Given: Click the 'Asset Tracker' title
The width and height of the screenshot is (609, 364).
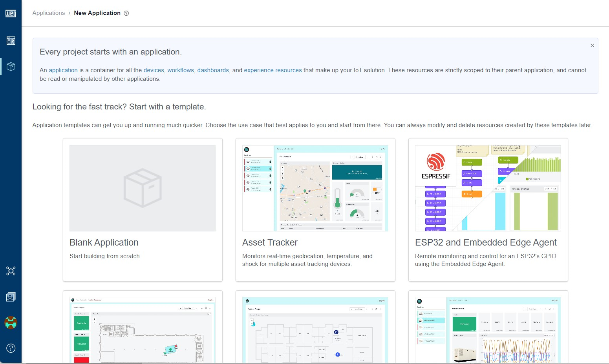Looking at the screenshot, I should coord(270,242).
